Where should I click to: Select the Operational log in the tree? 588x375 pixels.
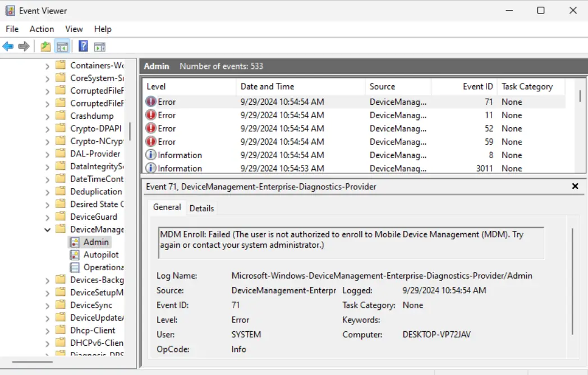click(x=103, y=267)
